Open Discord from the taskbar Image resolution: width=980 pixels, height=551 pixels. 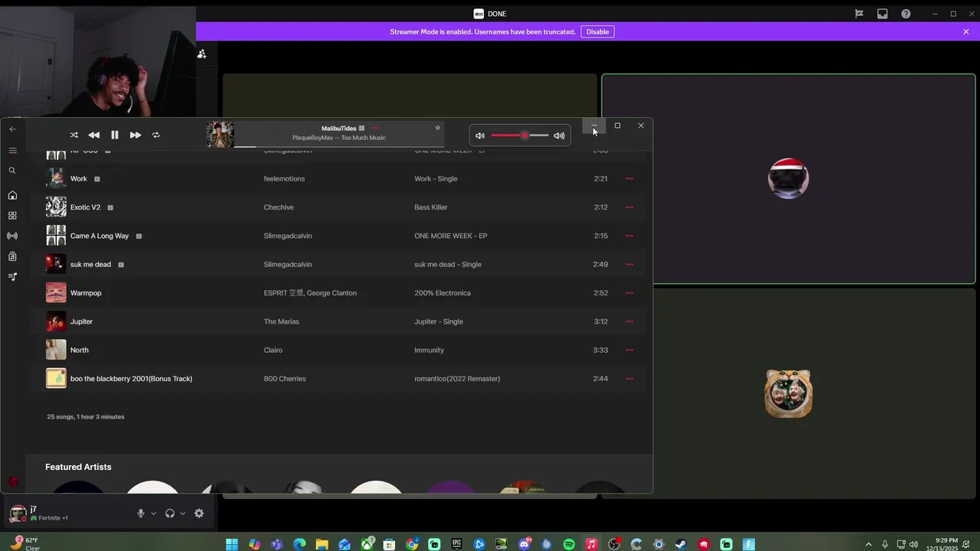(524, 544)
